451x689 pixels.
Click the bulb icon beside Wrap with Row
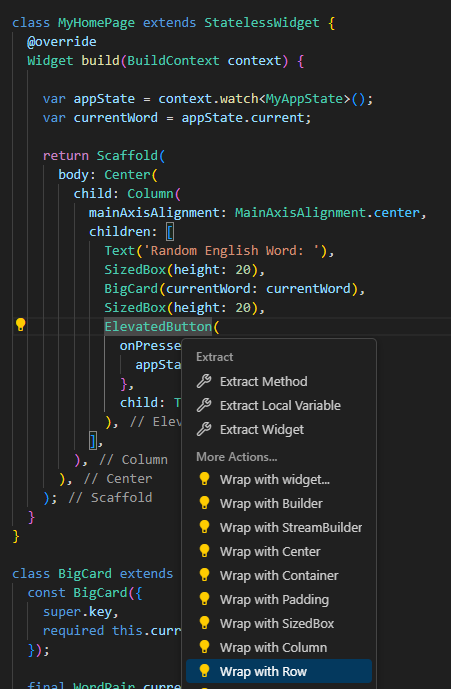tap(204, 671)
